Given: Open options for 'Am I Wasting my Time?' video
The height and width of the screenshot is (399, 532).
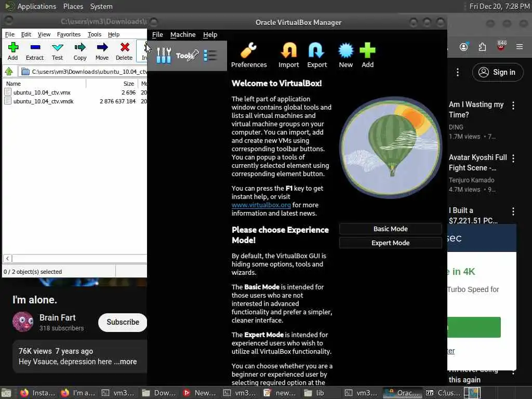Looking at the screenshot, I should (513, 105).
